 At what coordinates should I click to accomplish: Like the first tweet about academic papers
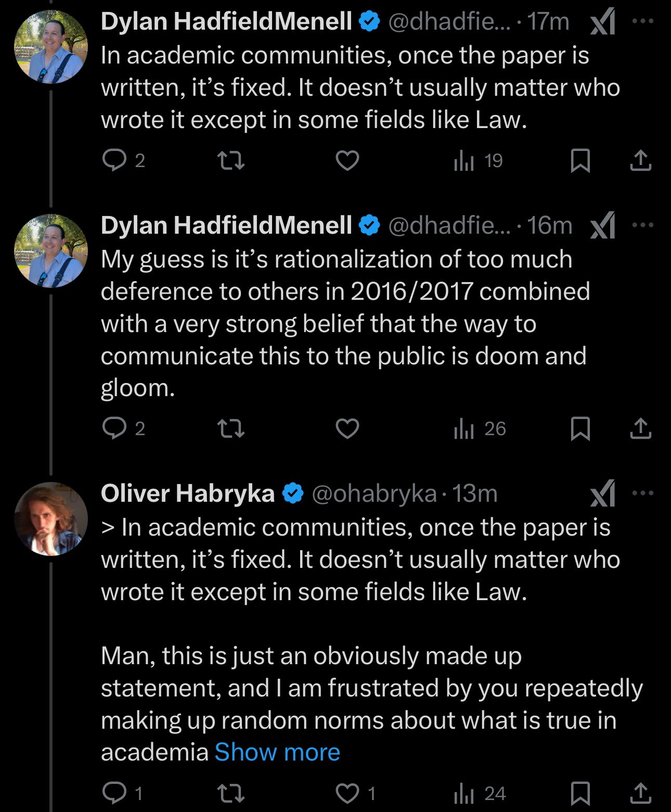point(347,160)
